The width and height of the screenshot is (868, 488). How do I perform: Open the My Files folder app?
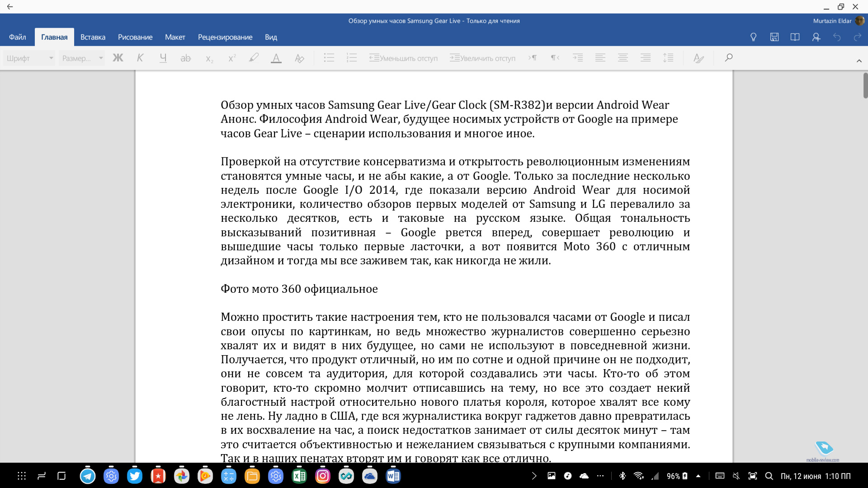pyautogui.click(x=252, y=476)
